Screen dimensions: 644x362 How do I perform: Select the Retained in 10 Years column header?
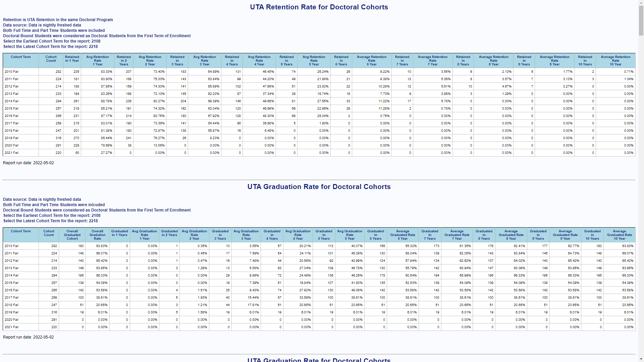pos(585,61)
